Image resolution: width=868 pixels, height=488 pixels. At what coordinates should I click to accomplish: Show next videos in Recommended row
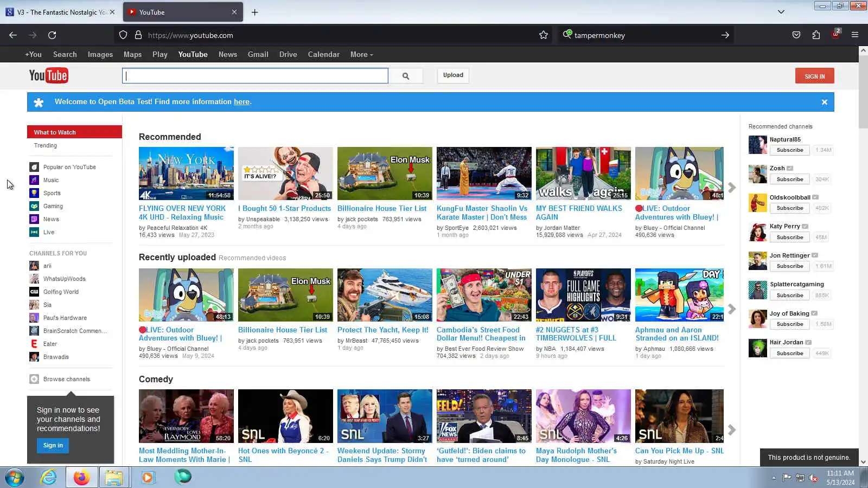[x=732, y=188]
